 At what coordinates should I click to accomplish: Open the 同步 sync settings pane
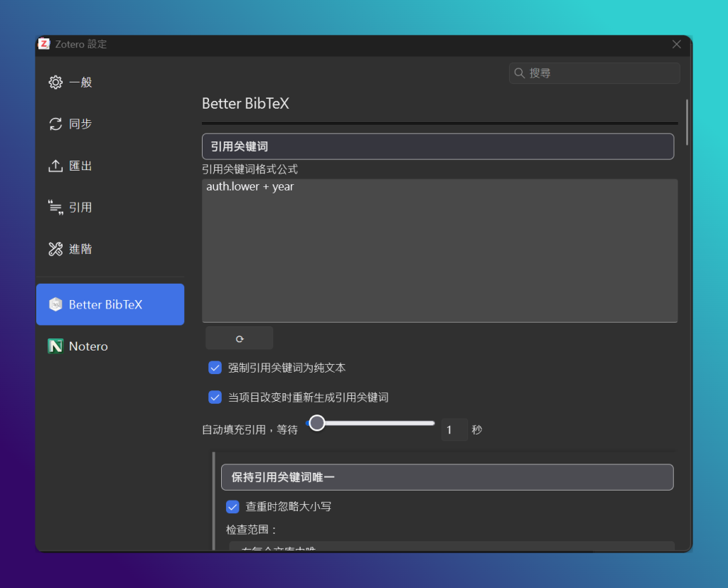tap(110, 124)
